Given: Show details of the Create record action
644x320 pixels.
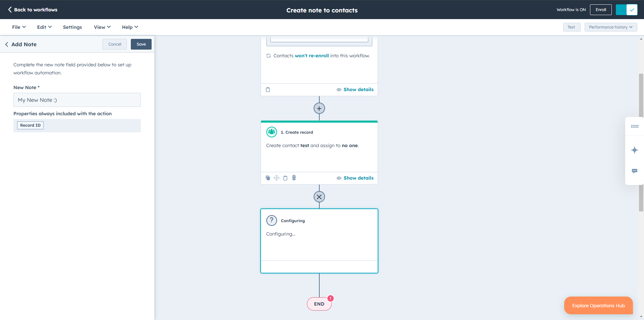Looking at the screenshot, I should pyautogui.click(x=358, y=178).
